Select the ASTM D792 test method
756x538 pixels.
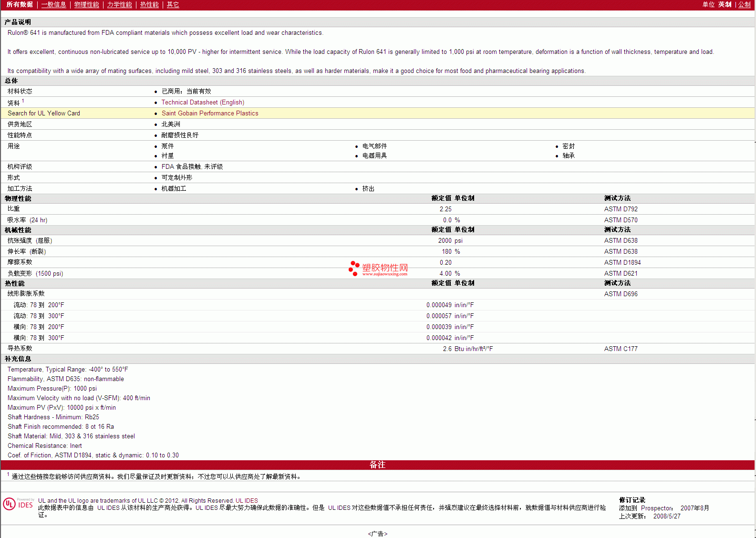pyautogui.click(x=621, y=209)
